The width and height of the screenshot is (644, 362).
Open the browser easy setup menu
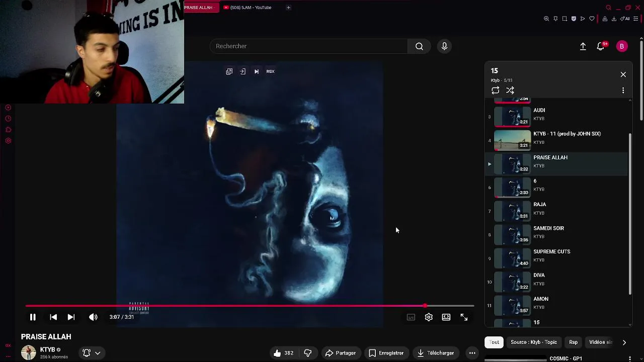[635, 19]
